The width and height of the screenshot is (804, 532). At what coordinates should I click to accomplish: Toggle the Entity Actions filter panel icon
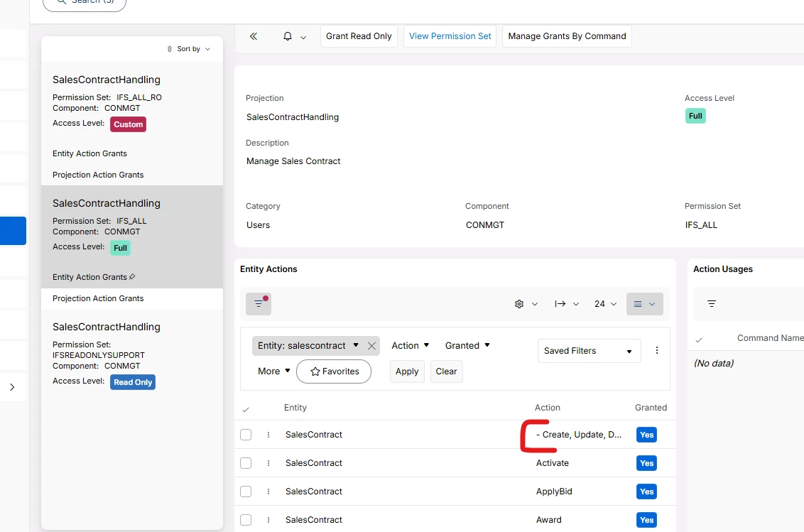coord(259,304)
